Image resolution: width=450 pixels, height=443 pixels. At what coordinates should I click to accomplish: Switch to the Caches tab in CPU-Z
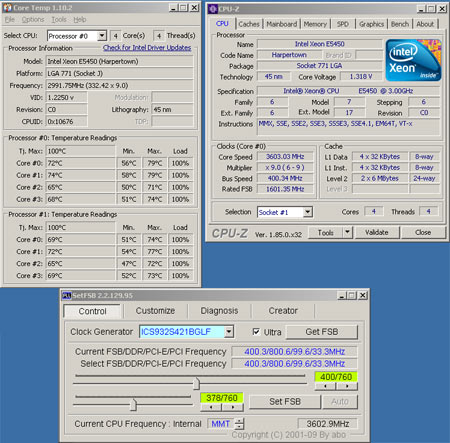(249, 24)
